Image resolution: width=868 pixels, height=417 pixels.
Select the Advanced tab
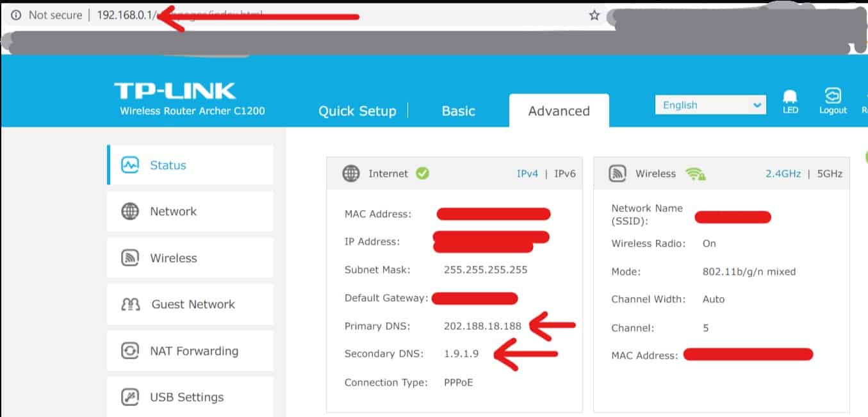[x=559, y=111]
